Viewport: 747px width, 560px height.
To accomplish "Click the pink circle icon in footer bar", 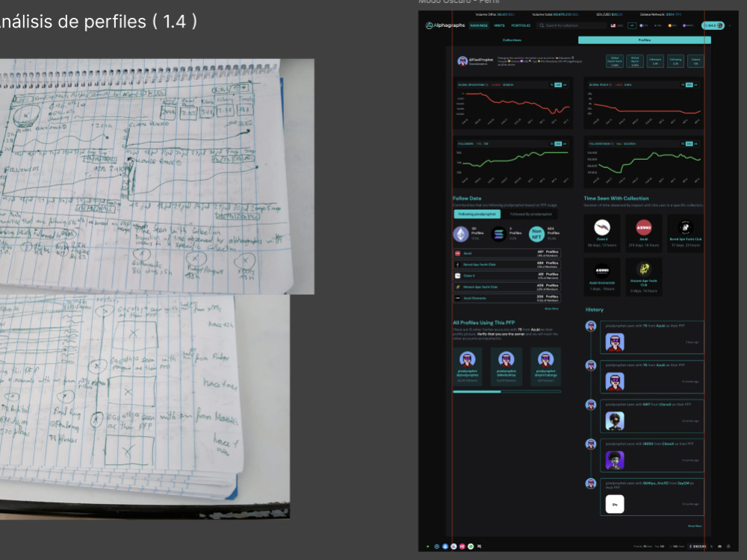I will point(462,547).
